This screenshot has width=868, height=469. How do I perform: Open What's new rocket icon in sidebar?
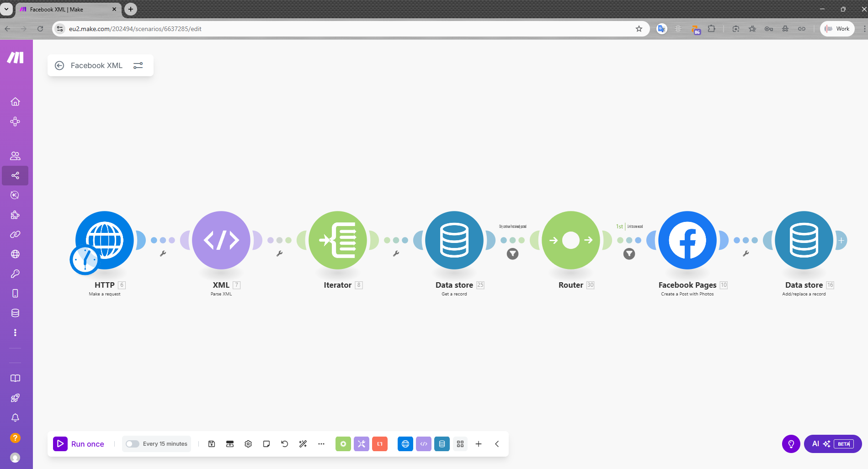coord(15,398)
